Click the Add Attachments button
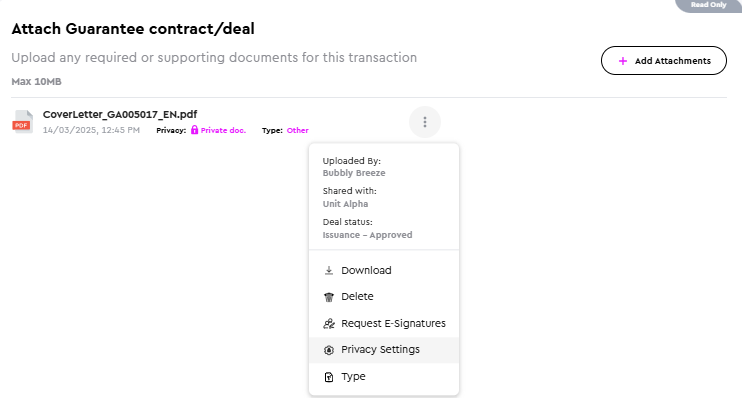 click(663, 61)
